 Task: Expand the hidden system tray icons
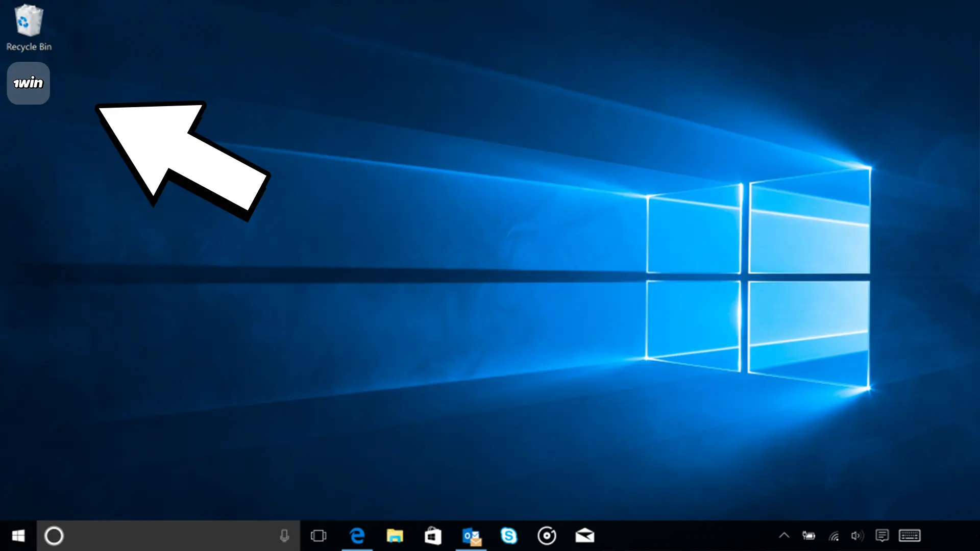pyautogui.click(x=784, y=536)
